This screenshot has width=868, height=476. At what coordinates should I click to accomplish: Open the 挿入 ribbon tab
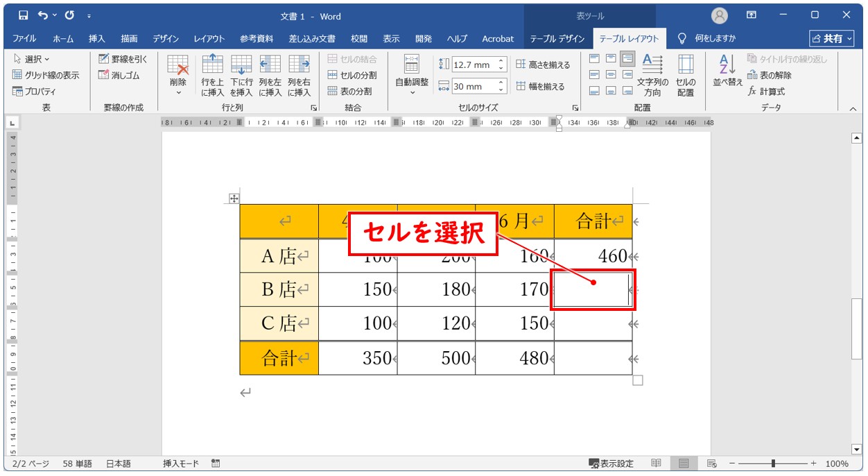[x=97, y=39]
